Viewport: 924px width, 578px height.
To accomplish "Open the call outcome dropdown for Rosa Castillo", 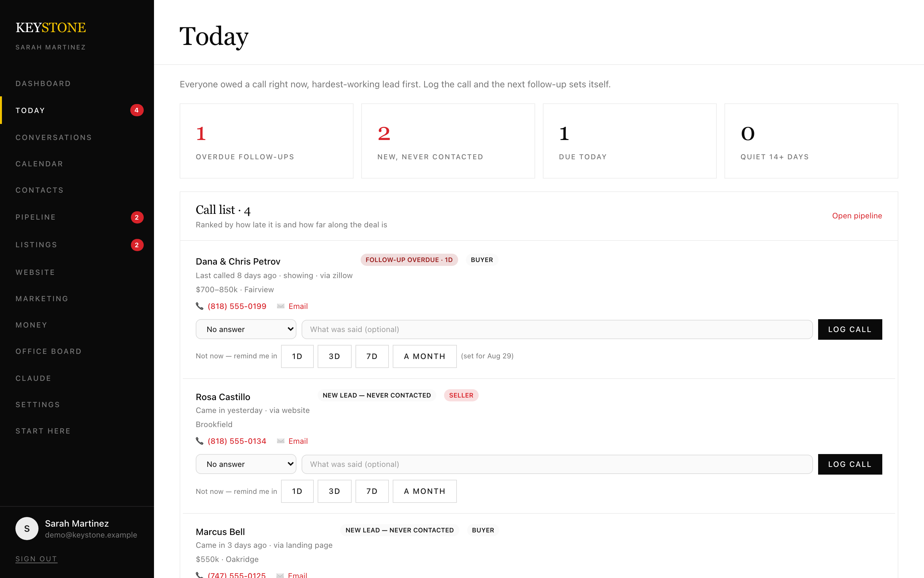I will [x=246, y=464].
